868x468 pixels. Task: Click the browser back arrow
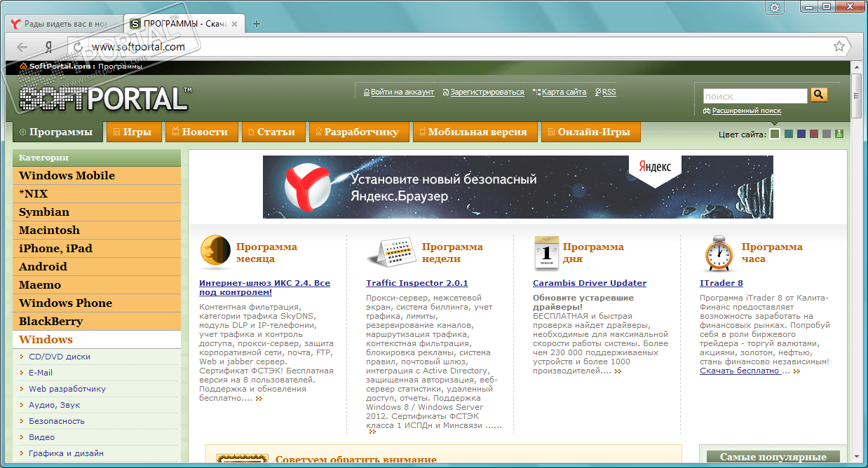22,47
